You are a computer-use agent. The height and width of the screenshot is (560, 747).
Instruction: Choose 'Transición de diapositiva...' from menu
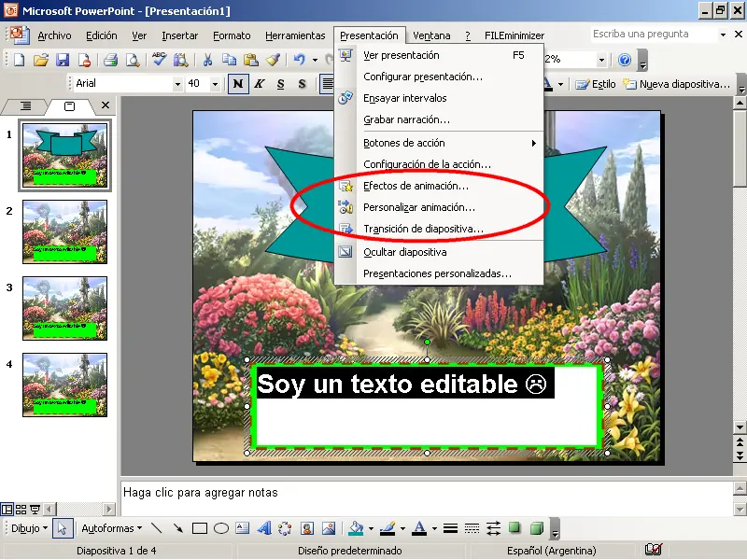[x=423, y=229]
